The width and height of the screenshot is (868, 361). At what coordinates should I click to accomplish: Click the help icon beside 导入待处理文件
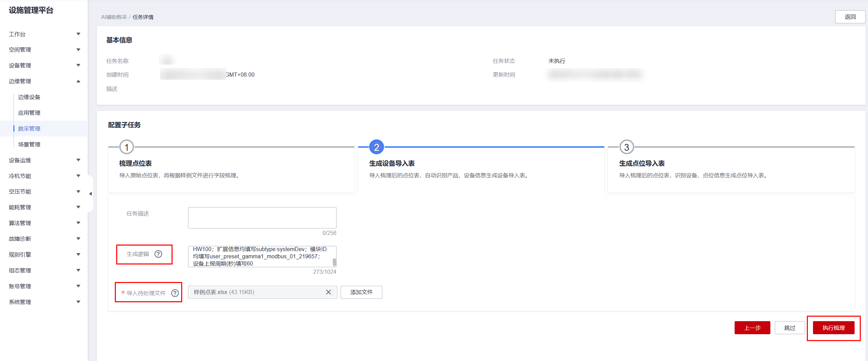coord(175,293)
